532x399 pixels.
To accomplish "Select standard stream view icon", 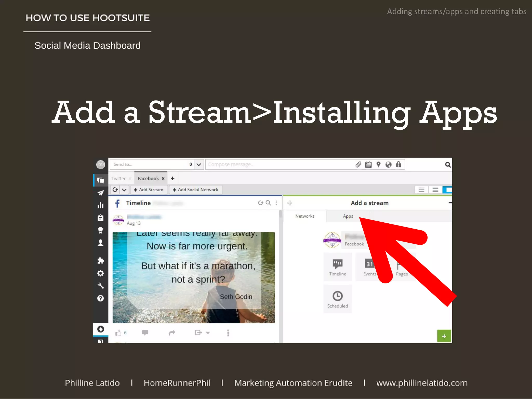I will pyautogui.click(x=435, y=190).
